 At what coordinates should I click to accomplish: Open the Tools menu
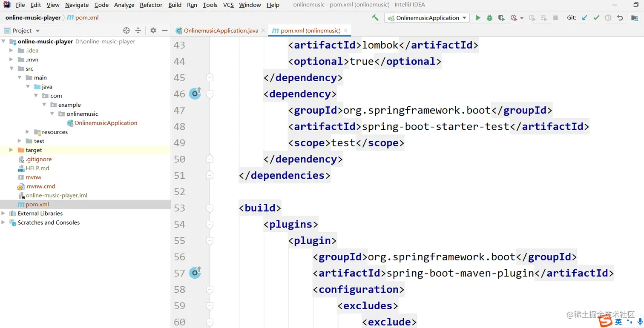(x=210, y=5)
